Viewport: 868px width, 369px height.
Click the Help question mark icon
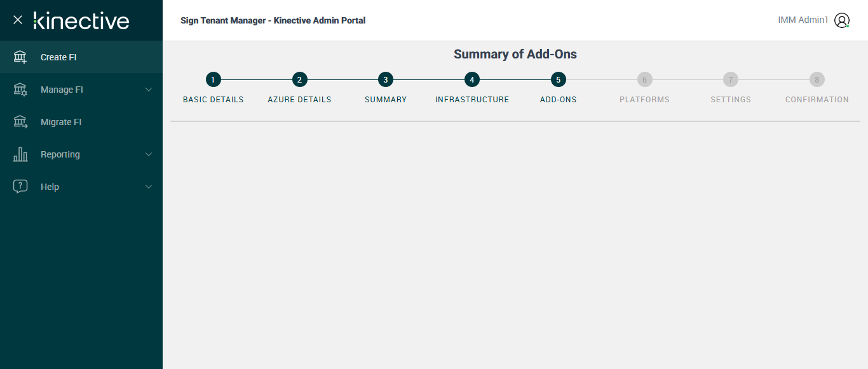pos(20,187)
